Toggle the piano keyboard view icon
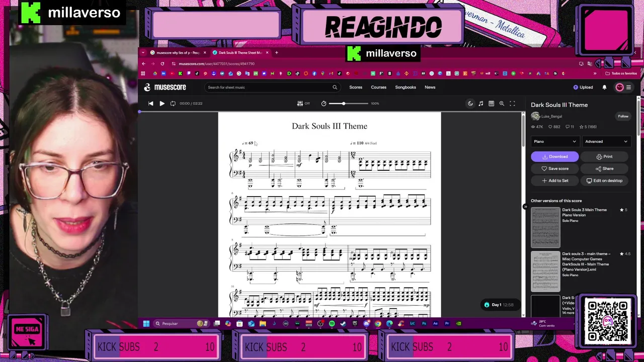 tap(491, 103)
